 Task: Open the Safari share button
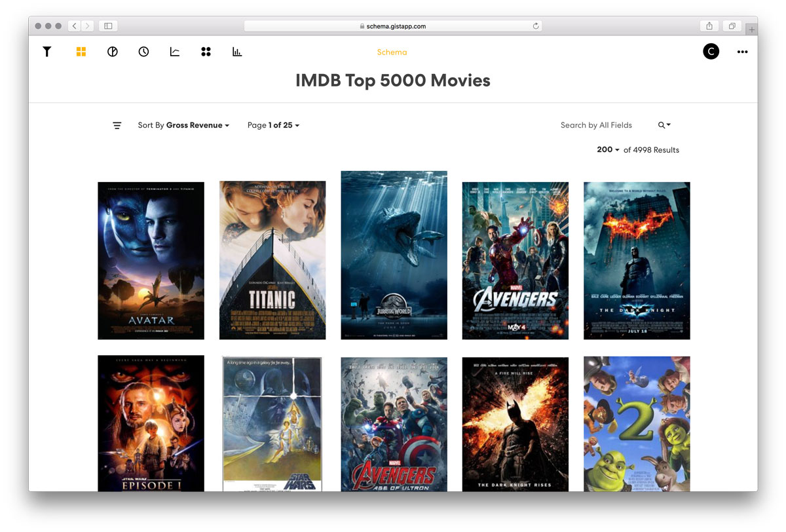[x=709, y=26]
